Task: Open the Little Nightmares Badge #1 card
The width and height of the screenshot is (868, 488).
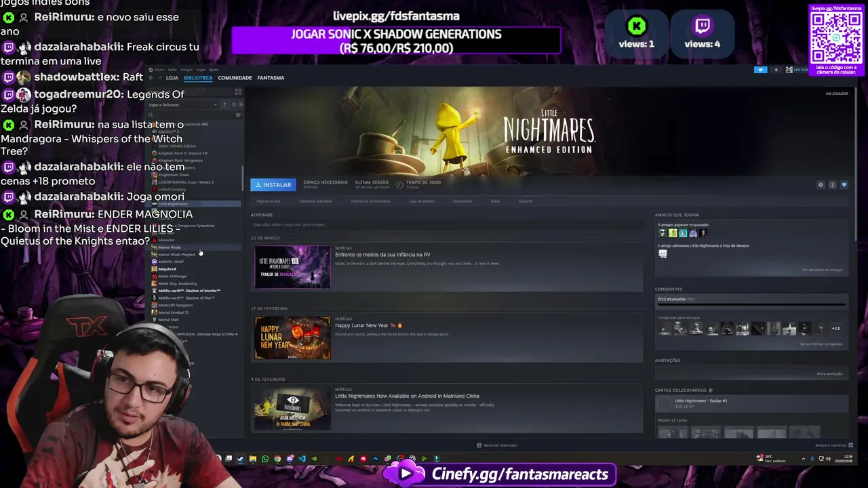Action: (751, 403)
